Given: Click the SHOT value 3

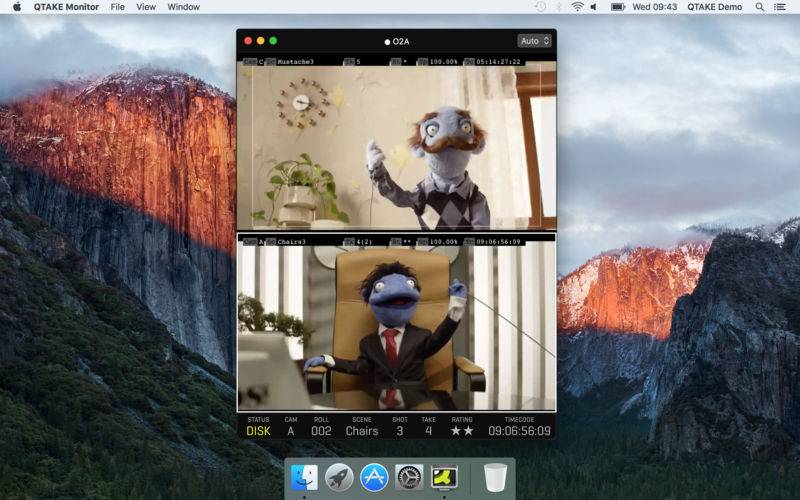Looking at the screenshot, I should [x=400, y=431].
